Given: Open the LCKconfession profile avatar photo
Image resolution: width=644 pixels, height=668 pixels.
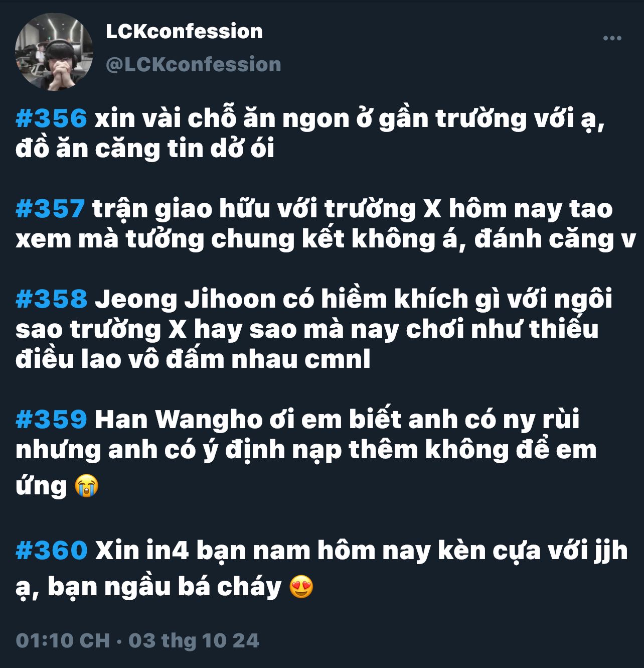Looking at the screenshot, I should [54, 52].
